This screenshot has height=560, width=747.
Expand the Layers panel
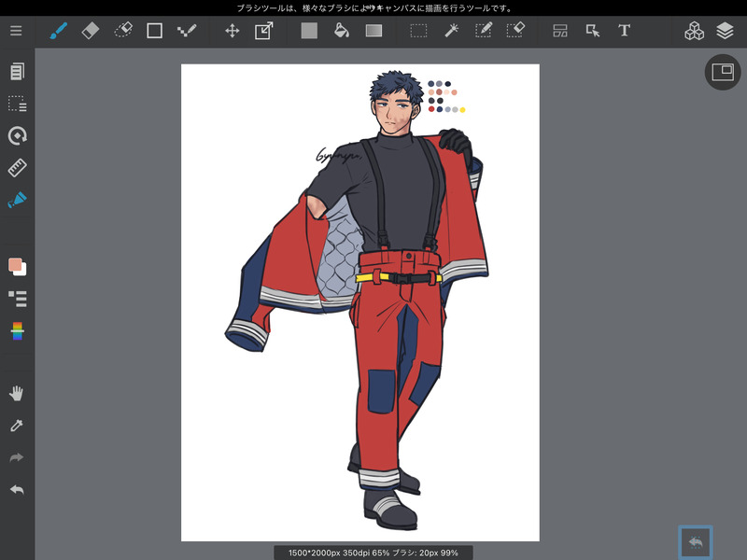click(x=726, y=31)
